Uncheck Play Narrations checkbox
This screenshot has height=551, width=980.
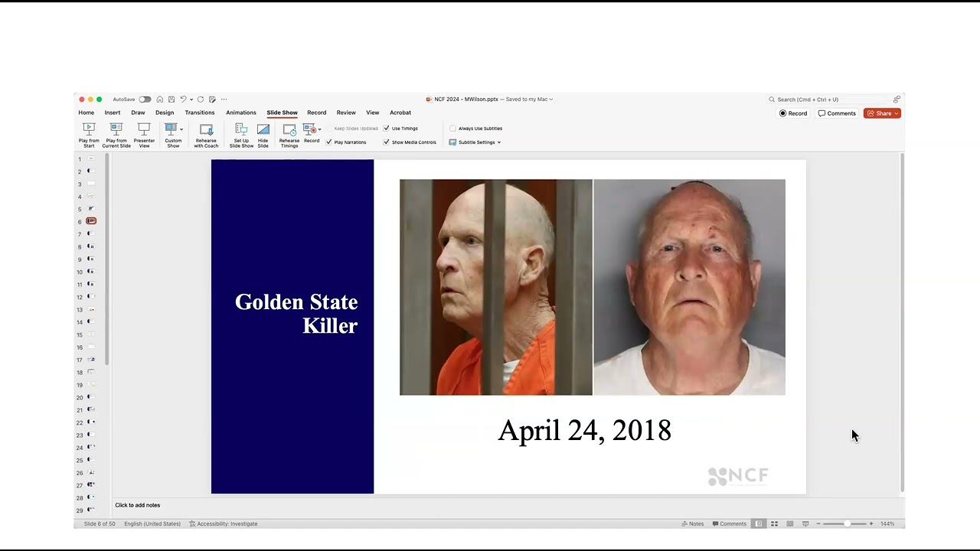tap(329, 142)
